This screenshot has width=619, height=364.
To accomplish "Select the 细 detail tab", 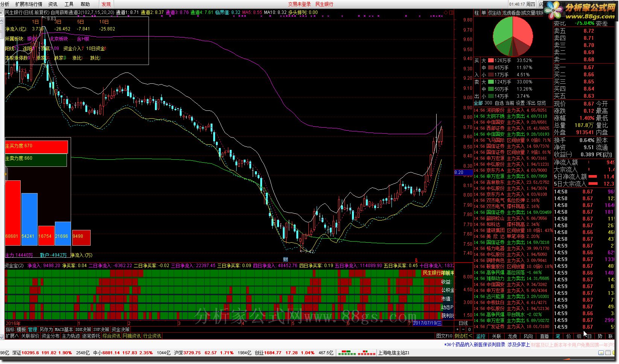I will 579,336.
